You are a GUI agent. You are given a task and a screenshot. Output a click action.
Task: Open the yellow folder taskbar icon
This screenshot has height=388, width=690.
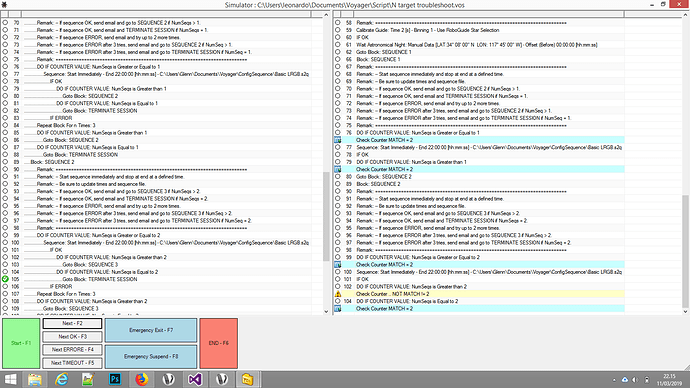pos(248,379)
